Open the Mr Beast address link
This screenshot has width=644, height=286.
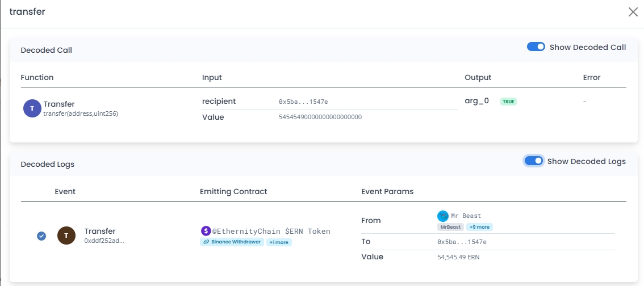coord(466,216)
